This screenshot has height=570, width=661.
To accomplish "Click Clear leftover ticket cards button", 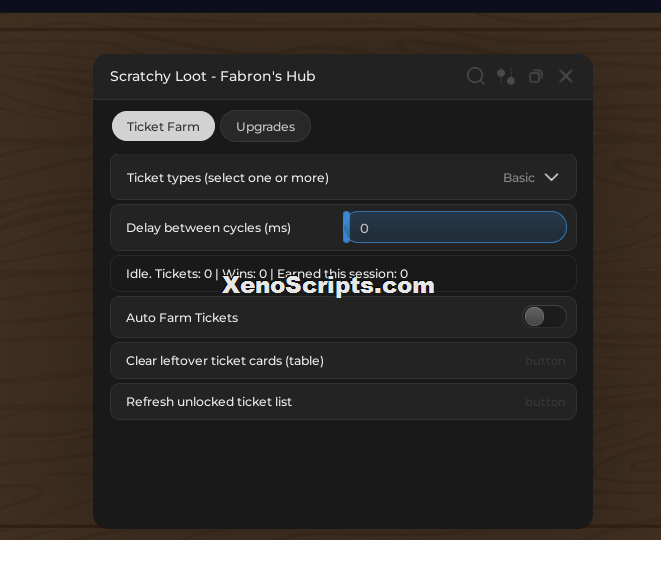I will click(343, 361).
